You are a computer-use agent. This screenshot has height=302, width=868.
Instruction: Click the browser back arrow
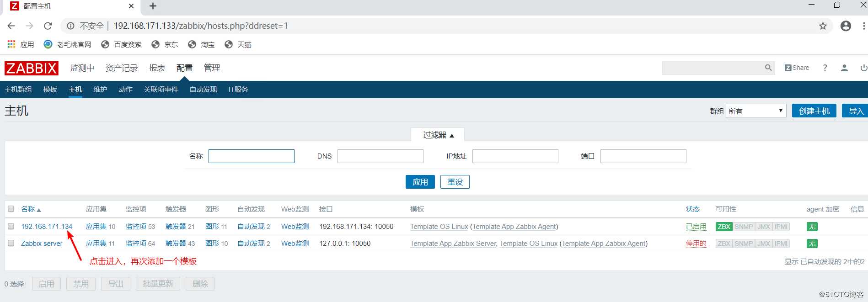click(11, 26)
